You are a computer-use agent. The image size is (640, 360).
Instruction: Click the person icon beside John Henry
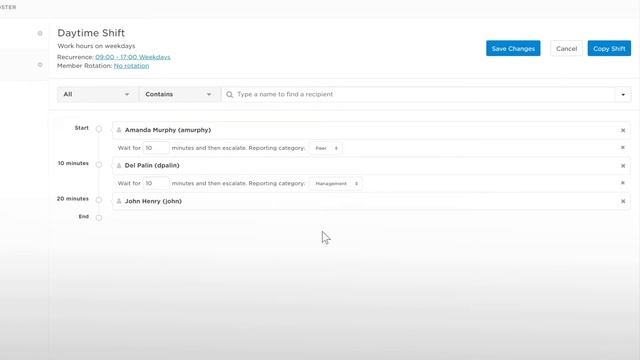[119, 201]
